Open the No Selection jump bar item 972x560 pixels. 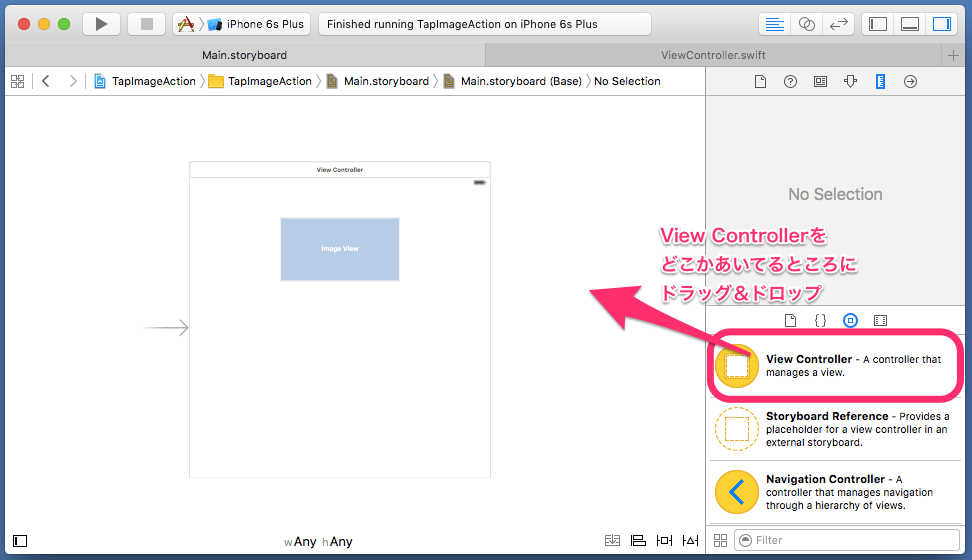pos(627,81)
